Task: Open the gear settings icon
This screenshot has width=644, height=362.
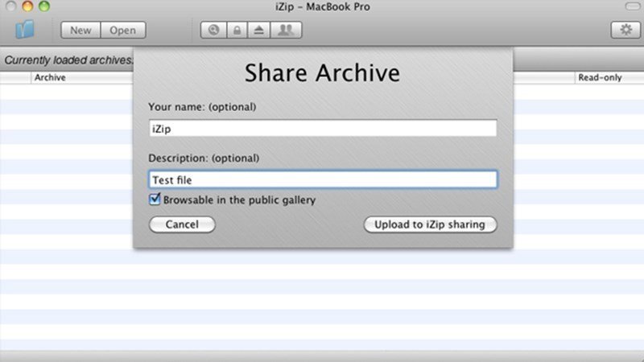Action: point(625,30)
